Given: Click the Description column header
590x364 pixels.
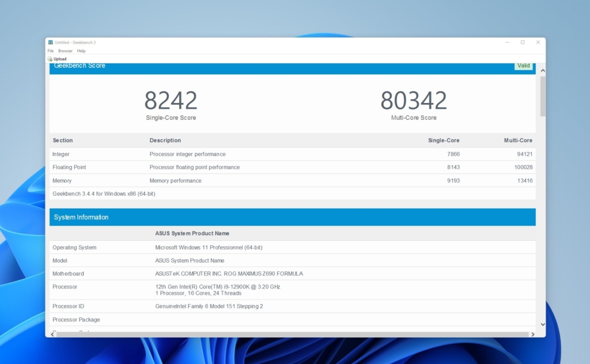Looking at the screenshot, I should point(165,141).
